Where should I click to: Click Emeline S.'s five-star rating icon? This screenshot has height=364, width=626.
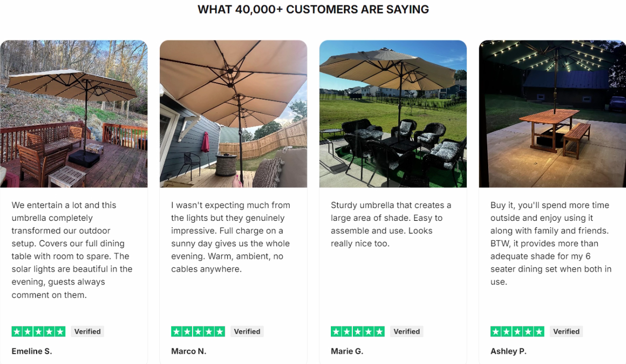(39, 331)
